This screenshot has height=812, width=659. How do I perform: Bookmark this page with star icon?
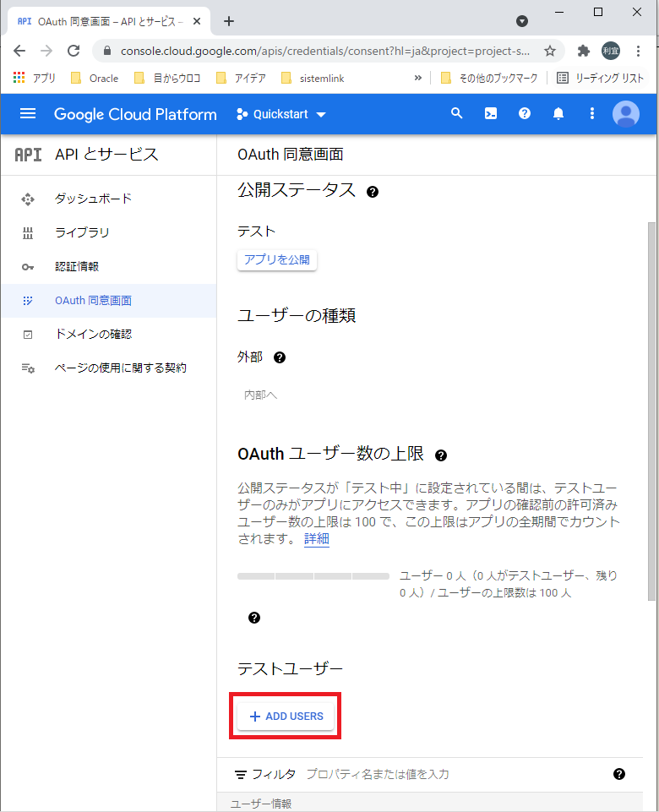click(550, 51)
